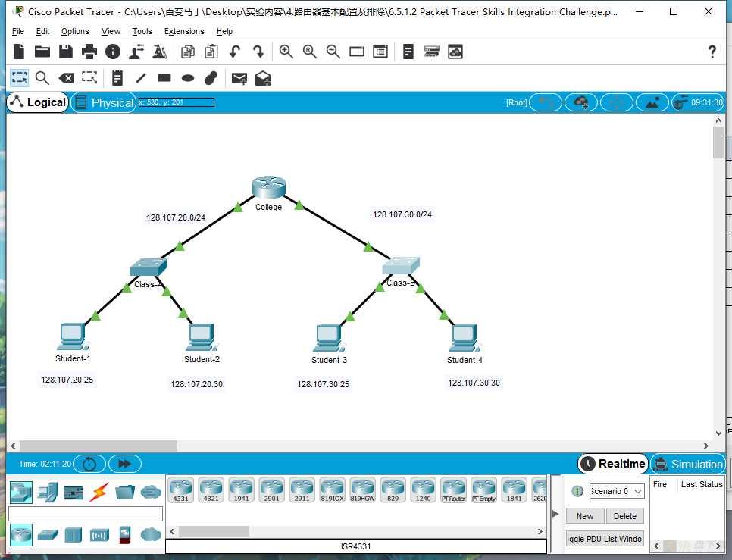Click the device search input field
Screen dimensions: 732x560
(86, 514)
